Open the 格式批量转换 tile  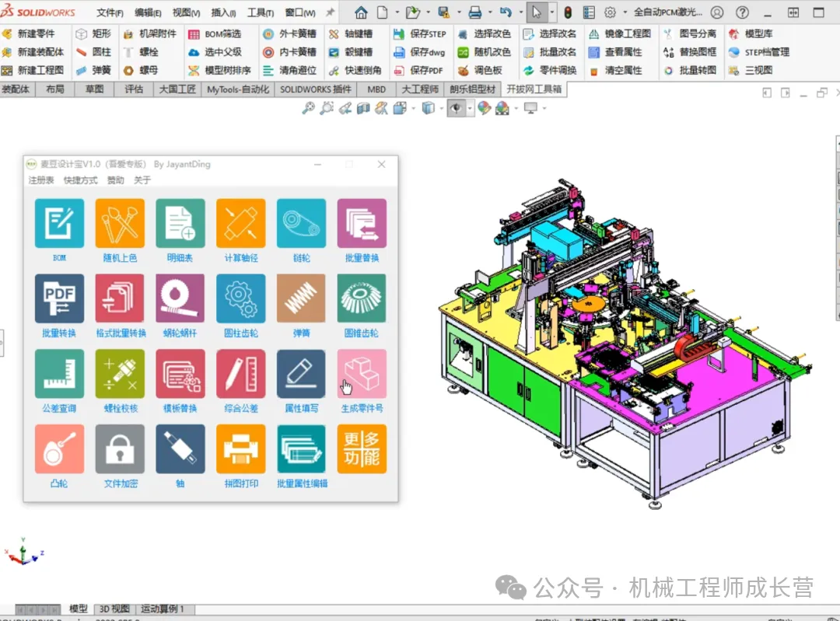pyautogui.click(x=120, y=298)
